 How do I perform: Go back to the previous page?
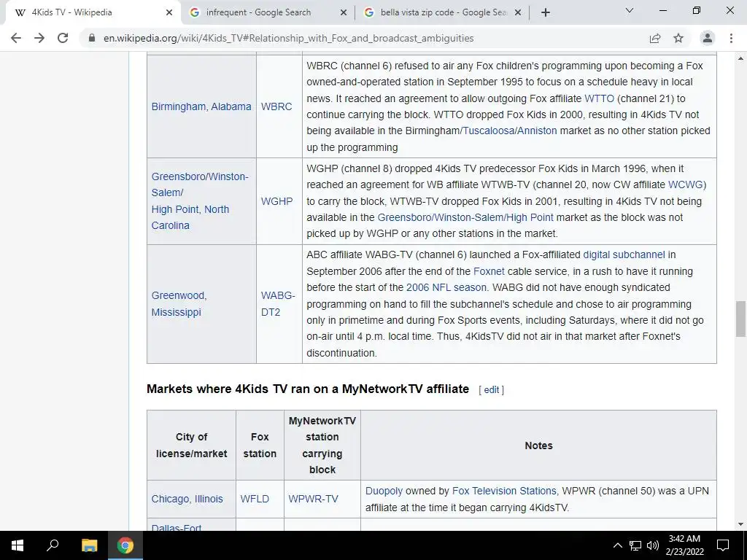pyautogui.click(x=16, y=38)
